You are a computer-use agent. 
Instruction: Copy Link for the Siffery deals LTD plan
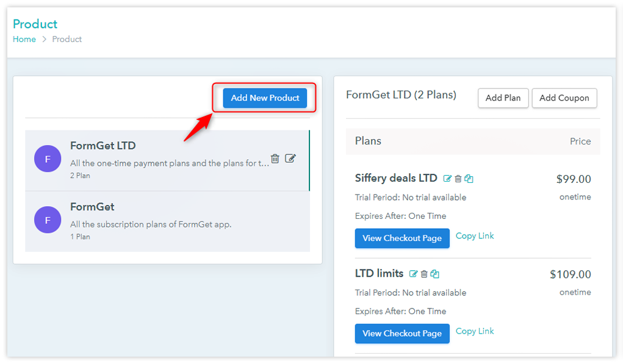tap(475, 235)
